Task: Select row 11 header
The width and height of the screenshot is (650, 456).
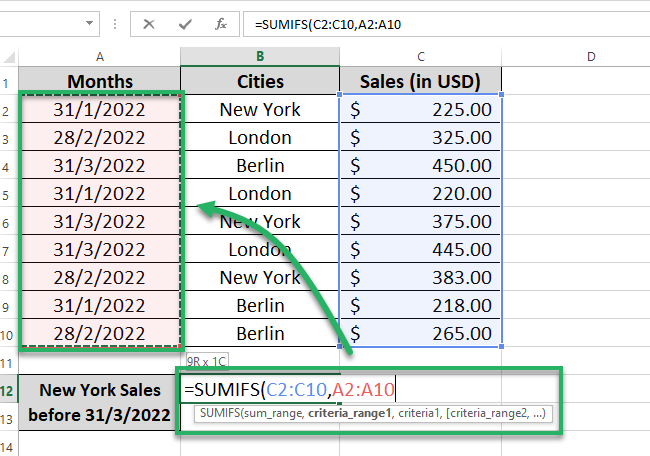Action: (6, 363)
